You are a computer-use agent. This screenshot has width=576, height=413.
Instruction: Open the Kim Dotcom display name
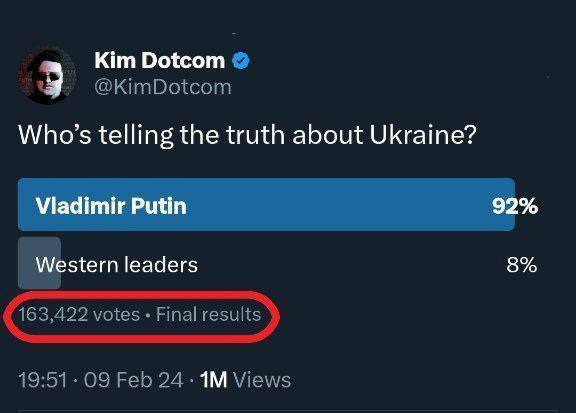(x=159, y=60)
